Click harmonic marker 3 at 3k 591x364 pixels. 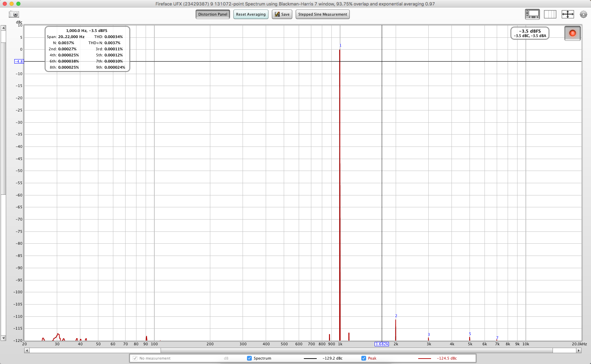(429, 334)
